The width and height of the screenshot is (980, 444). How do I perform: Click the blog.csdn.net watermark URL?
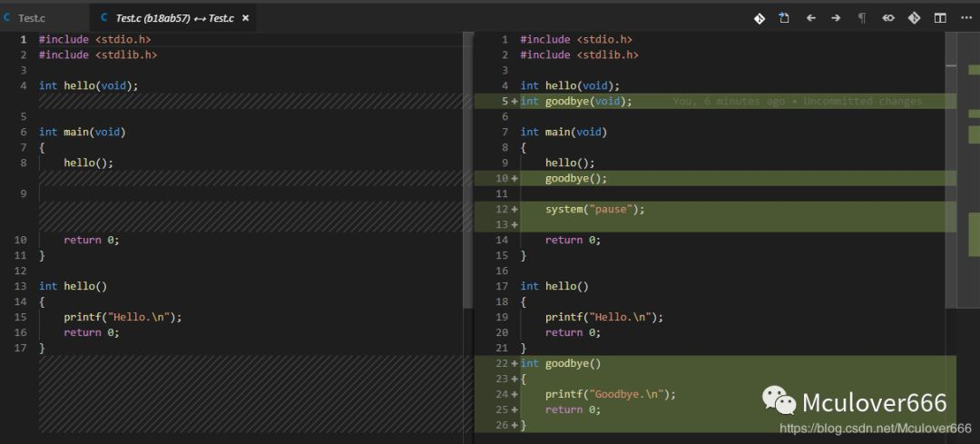[876, 428]
